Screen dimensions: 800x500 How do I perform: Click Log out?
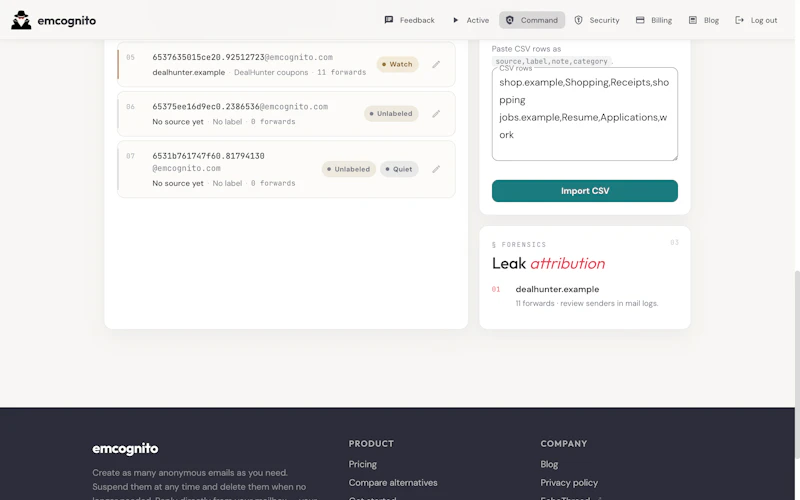[756, 20]
